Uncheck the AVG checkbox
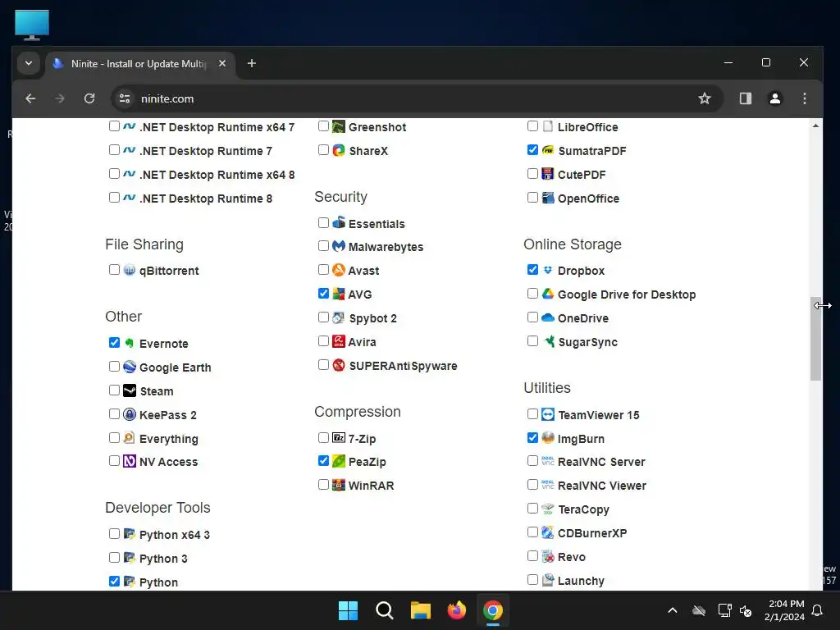 pyautogui.click(x=323, y=293)
